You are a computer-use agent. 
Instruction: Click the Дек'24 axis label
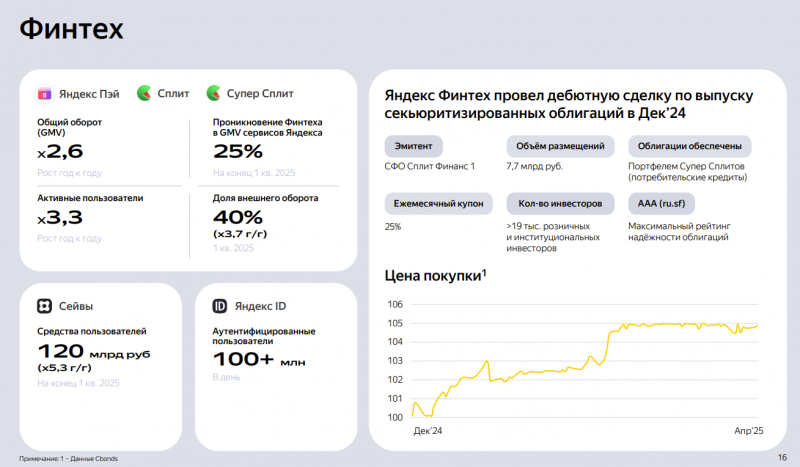(x=428, y=431)
